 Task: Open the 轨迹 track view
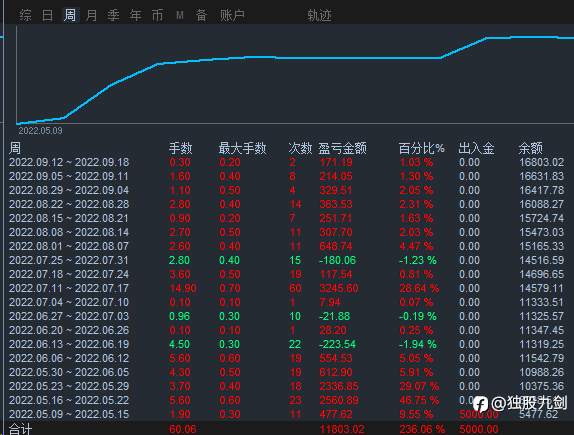click(319, 15)
